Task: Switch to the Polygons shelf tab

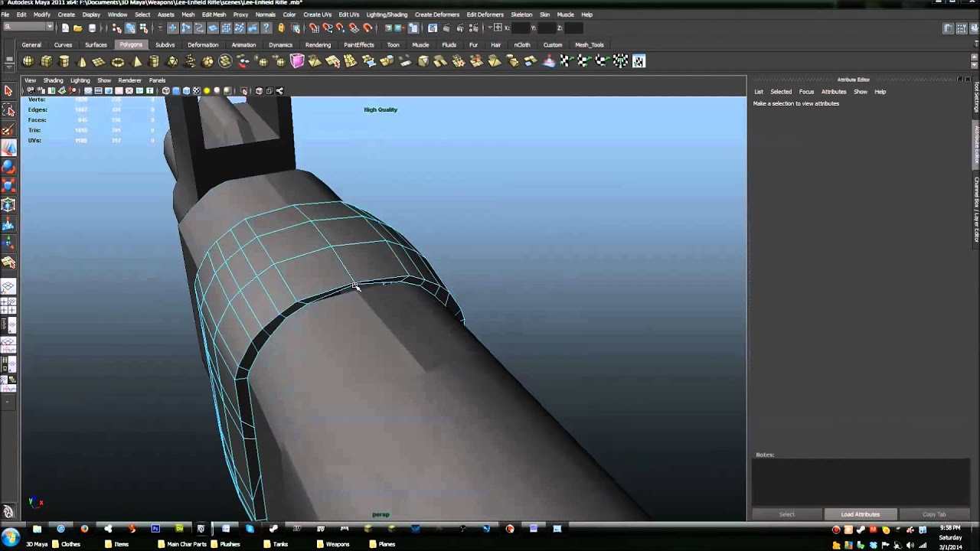Action: tap(131, 45)
